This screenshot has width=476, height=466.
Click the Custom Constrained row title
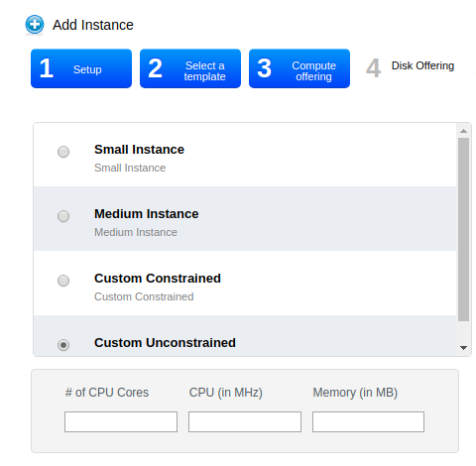tap(158, 279)
